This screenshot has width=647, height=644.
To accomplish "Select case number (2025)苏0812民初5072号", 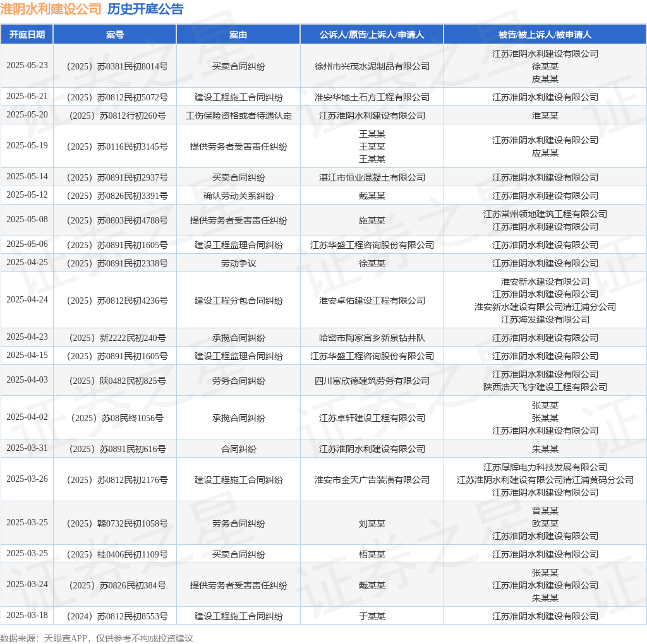I will [117, 97].
